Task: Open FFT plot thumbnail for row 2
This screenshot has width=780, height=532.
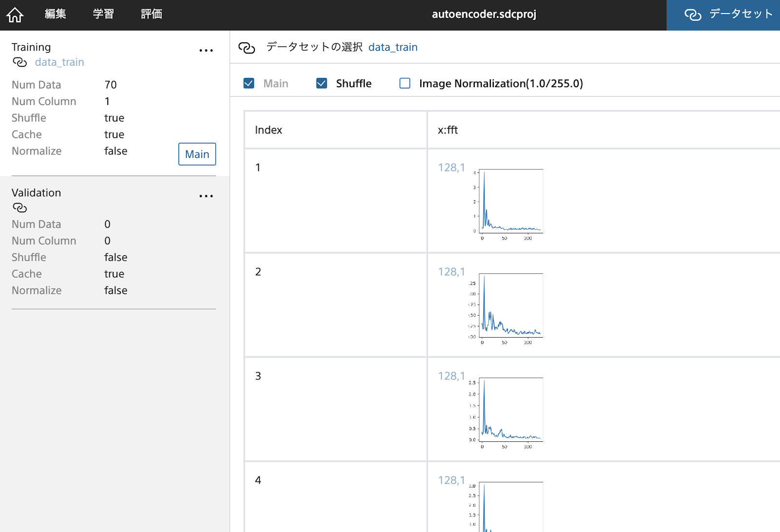Action: [507, 307]
